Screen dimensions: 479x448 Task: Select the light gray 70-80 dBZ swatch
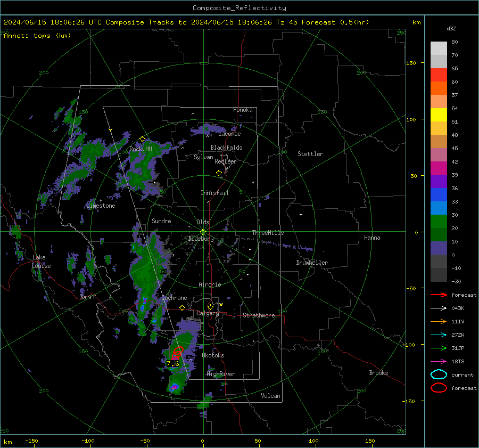click(x=439, y=48)
